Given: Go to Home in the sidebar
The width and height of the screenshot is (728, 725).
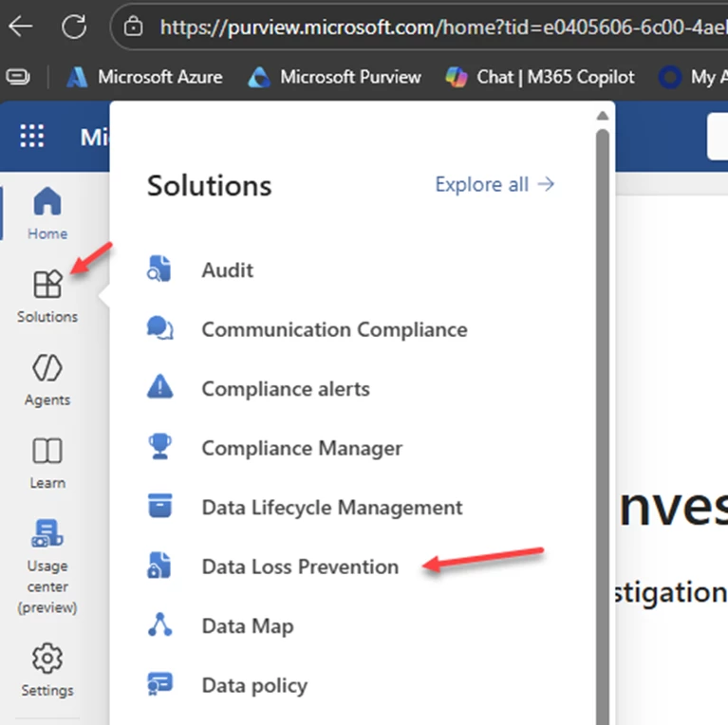Looking at the screenshot, I should [x=47, y=214].
